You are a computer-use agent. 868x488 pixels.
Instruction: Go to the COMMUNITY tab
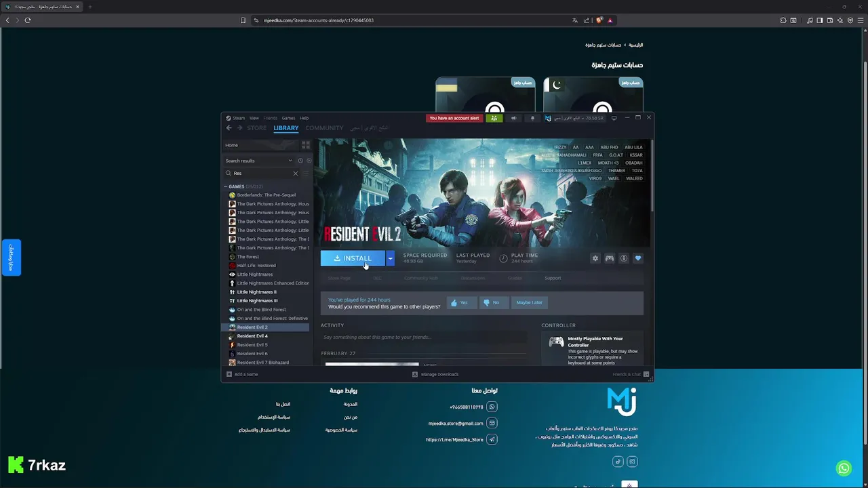tap(324, 128)
